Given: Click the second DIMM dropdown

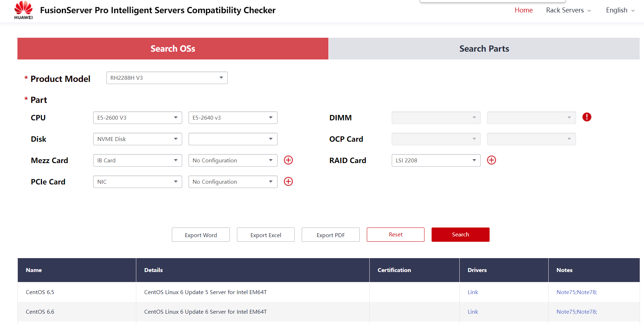Looking at the screenshot, I should [x=531, y=118].
